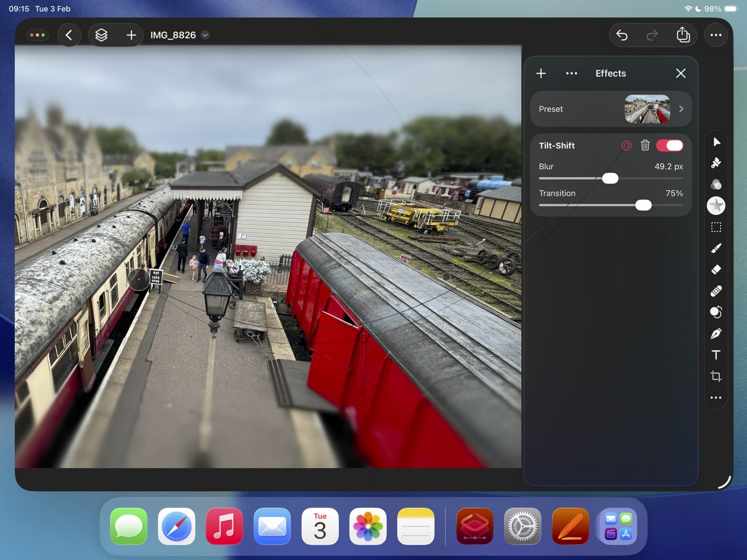Choose the Repair tool
This screenshot has width=747, height=560.
tap(716, 290)
